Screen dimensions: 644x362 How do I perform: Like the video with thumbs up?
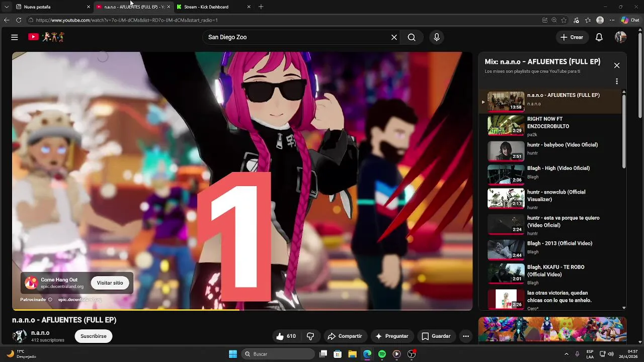[x=286, y=336]
